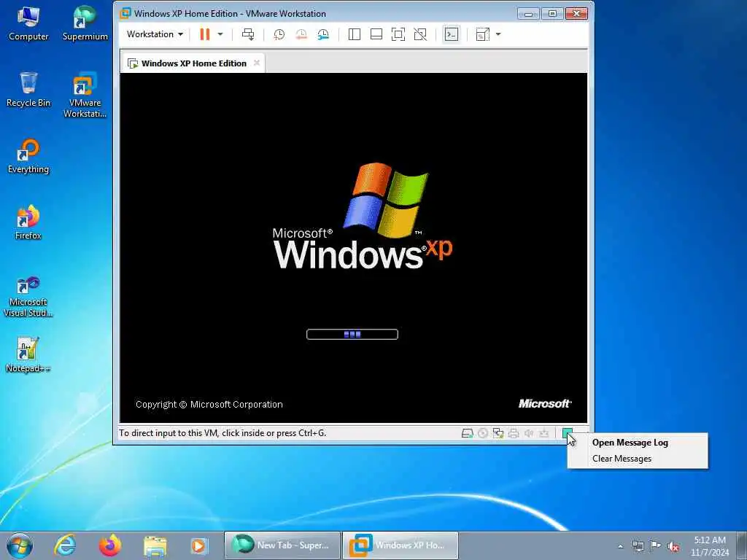This screenshot has width=747, height=560.
Task: Click the USB device status icon
Action: click(x=544, y=433)
